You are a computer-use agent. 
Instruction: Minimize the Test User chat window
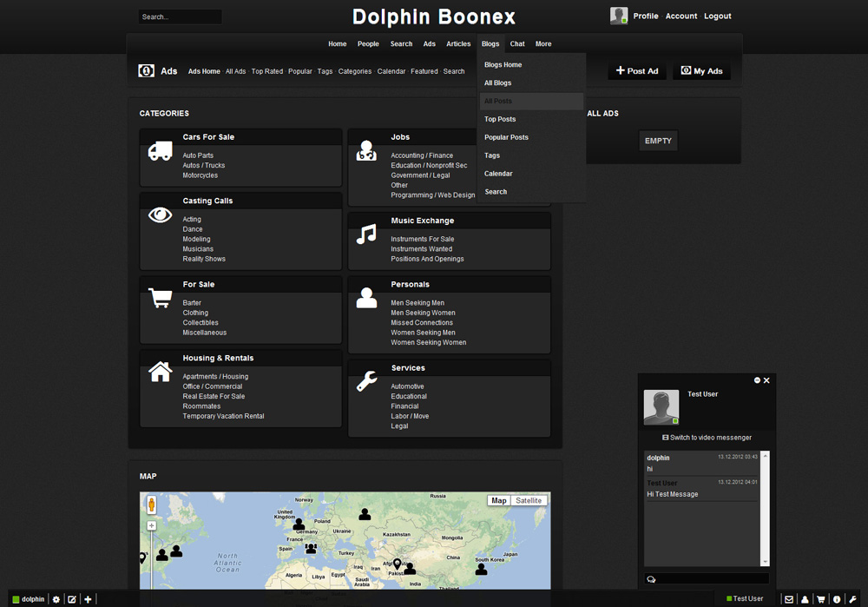point(757,380)
